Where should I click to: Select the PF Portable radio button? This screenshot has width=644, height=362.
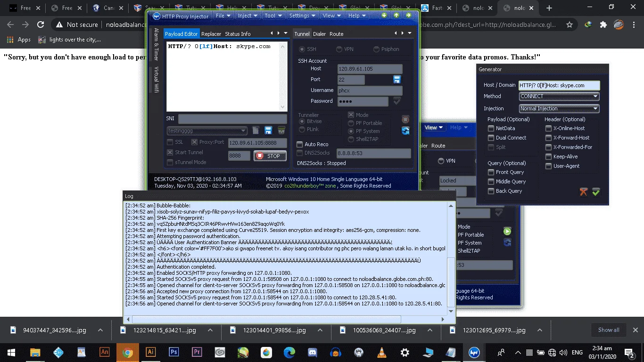point(351,123)
